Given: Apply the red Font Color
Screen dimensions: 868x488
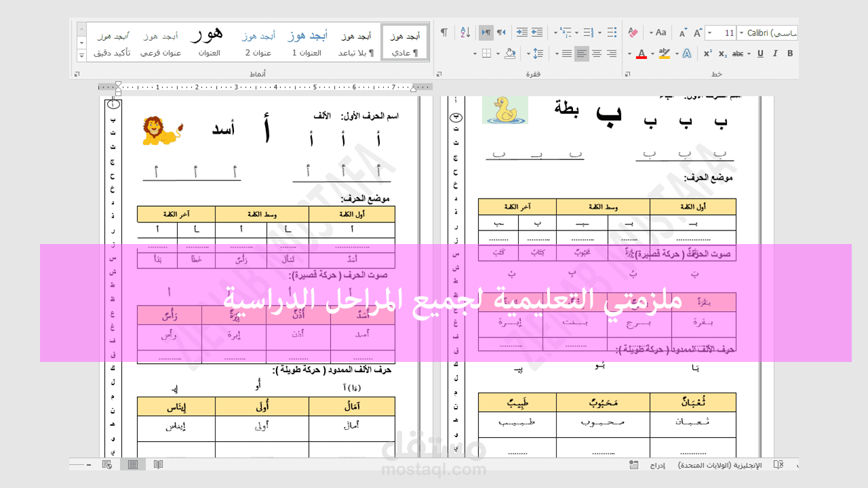Looking at the screenshot, I should pos(642,53).
